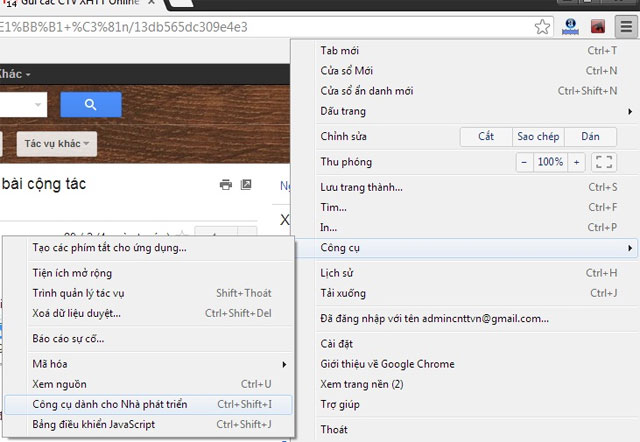Click the Dán button

[x=590, y=136]
